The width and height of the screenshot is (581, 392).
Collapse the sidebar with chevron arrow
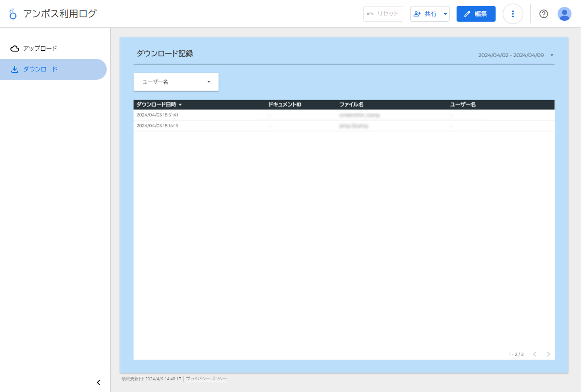pyautogui.click(x=98, y=382)
